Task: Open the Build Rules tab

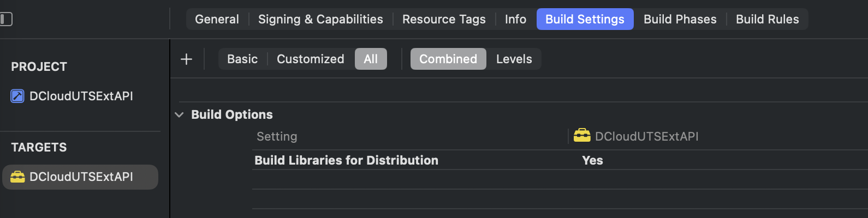Action: click(767, 19)
